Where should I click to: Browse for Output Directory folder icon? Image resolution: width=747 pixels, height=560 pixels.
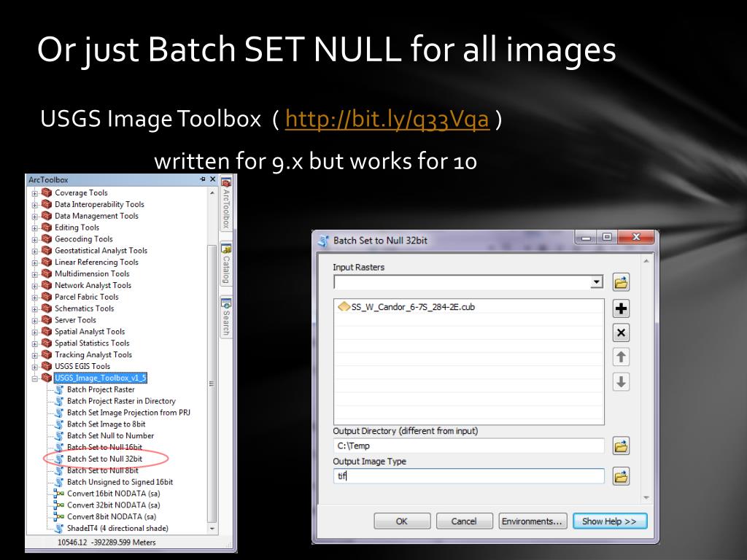click(x=621, y=446)
